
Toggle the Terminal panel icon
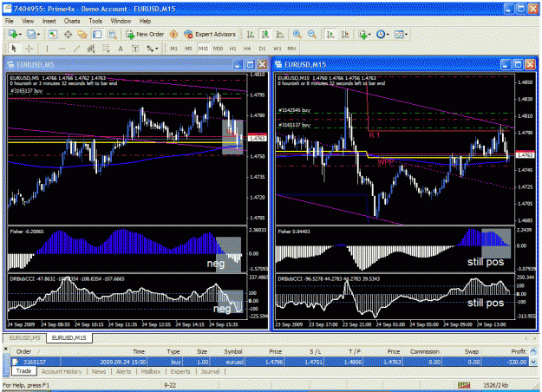coord(97,34)
